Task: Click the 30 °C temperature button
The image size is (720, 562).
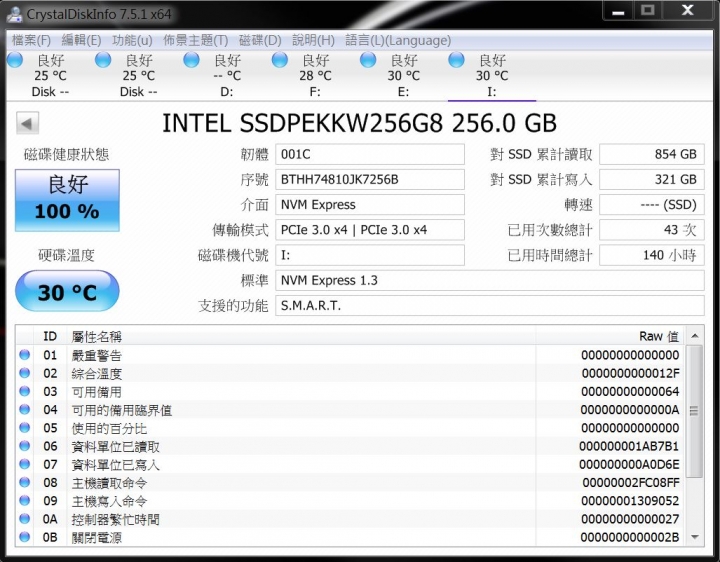Action: pos(68,291)
